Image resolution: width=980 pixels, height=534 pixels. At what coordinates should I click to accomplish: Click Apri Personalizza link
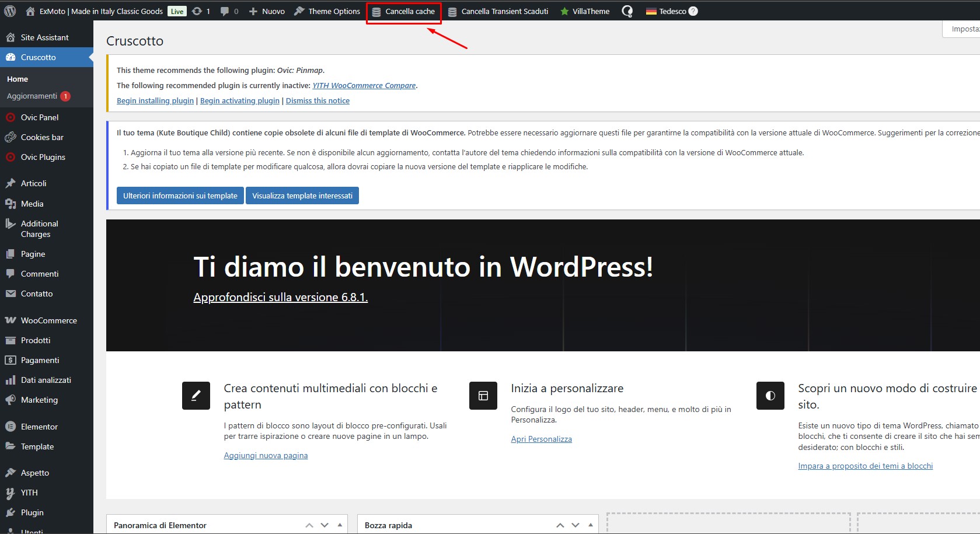(542, 439)
